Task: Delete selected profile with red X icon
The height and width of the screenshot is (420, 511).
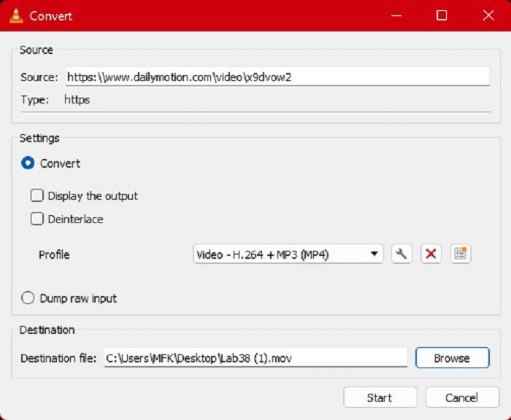Action: point(431,254)
